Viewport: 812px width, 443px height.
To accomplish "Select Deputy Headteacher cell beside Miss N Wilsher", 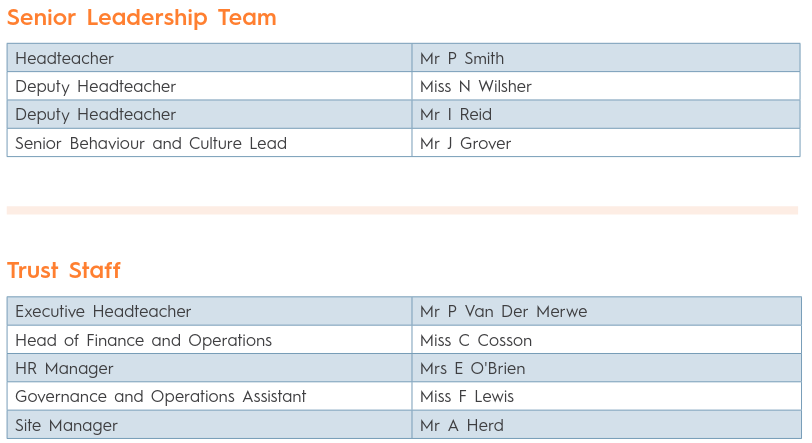I will pyautogui.click(x=96, y=86).
